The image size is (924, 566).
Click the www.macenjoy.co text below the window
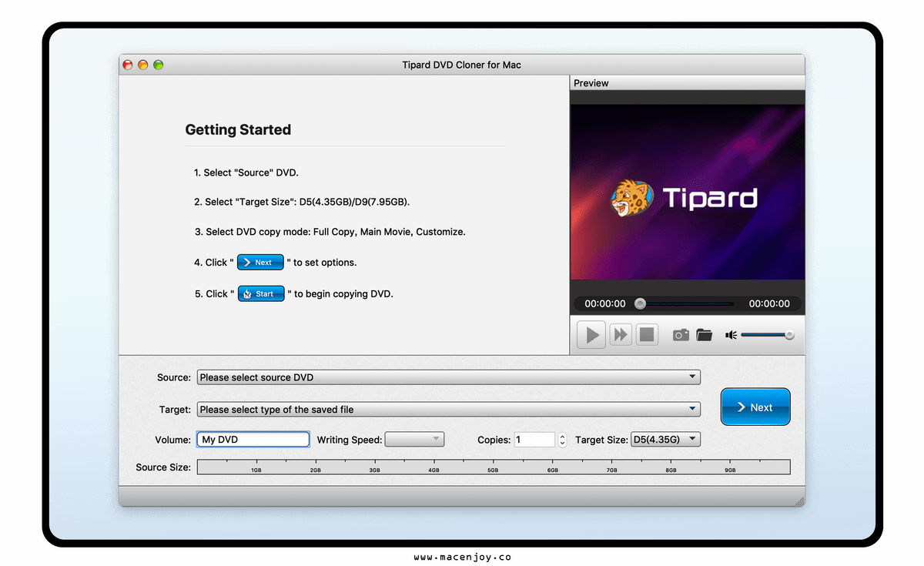(462, 557)
